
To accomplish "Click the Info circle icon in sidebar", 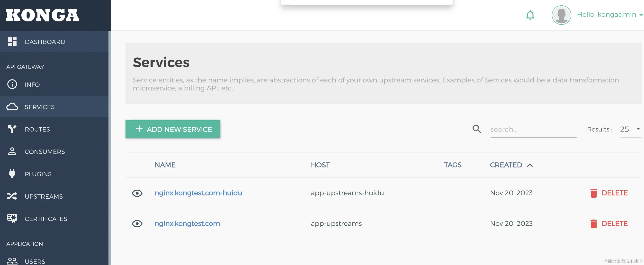I will click(x=12, y=84).
